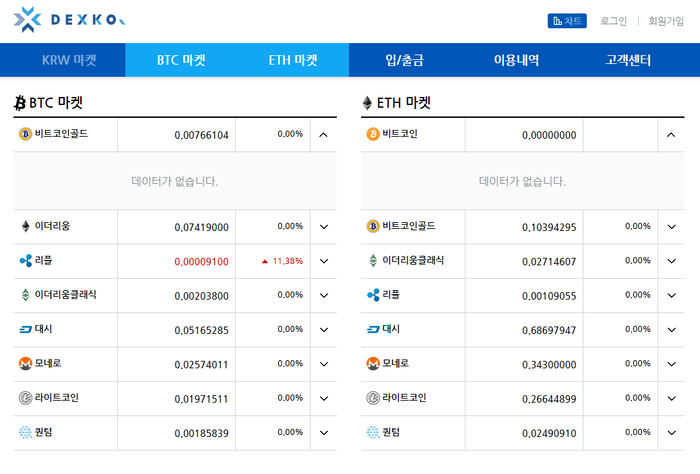The width and height of the screenshot is (700, 474).
Task: Switch to the ETH 마켓 tab
Action: pos(293,60)
